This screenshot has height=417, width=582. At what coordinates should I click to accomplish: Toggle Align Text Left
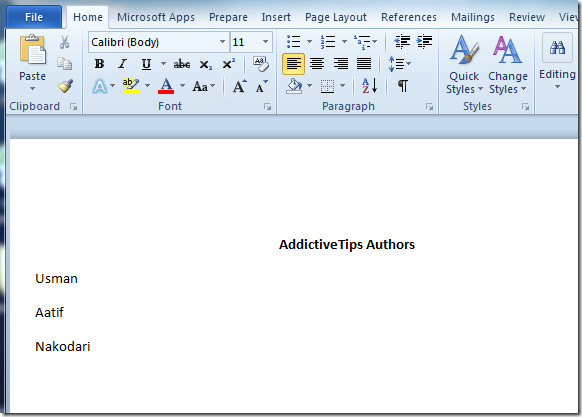pos(294,64)
